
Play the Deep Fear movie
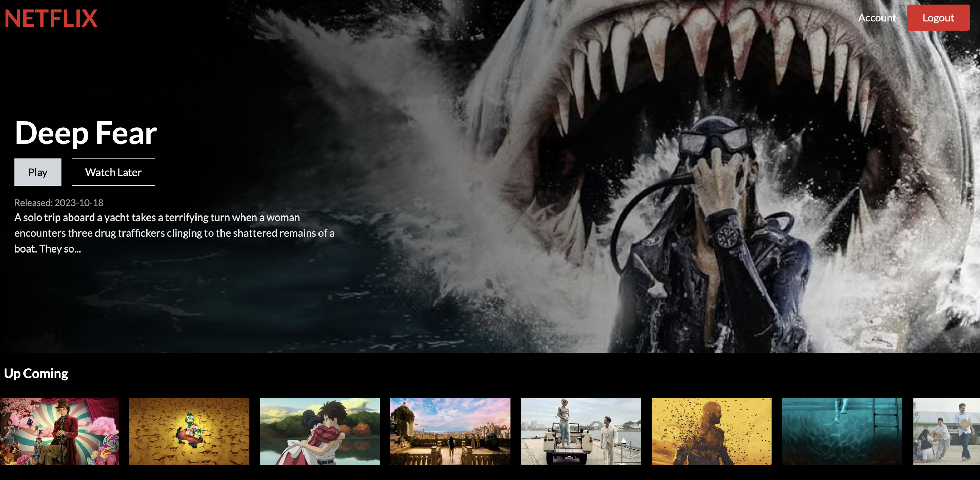point(38,172)
